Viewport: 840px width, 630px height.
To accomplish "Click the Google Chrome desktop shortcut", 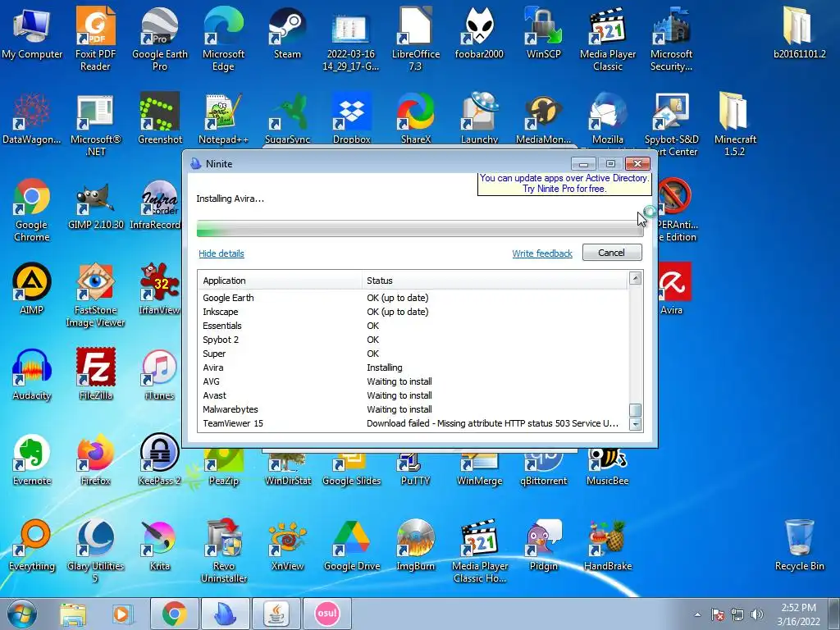I will (x=32, y=209).
